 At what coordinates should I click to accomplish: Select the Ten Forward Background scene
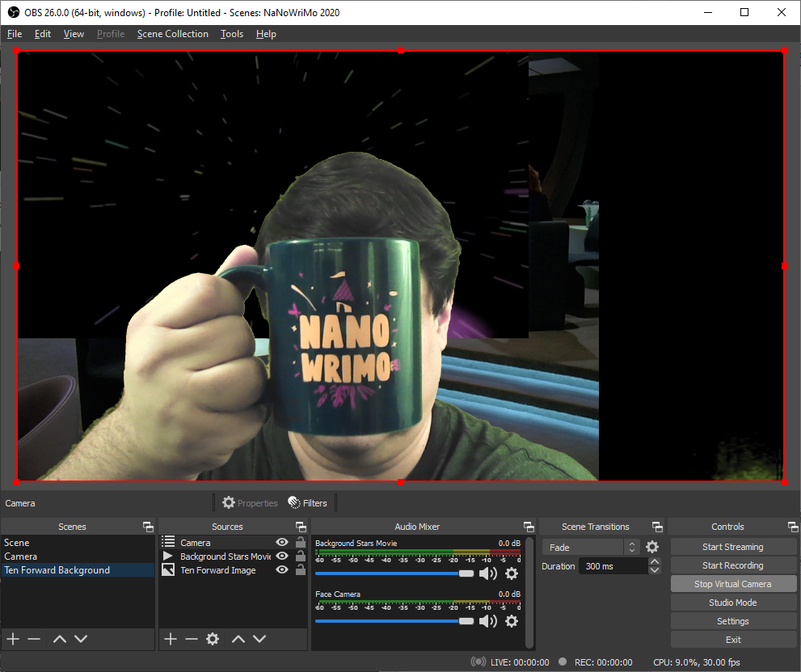pyautogui.click(x=78, y=570)
